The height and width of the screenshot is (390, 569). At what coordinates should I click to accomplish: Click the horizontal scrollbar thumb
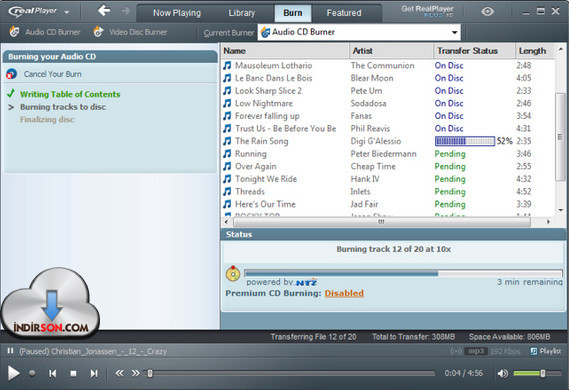[x=381, y=222]
